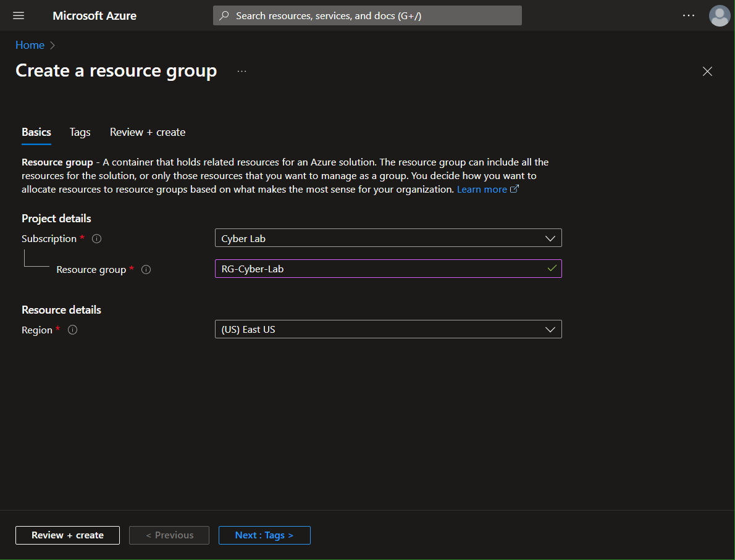Click external link icon beside Learn more
735x560 pixels.
(x=514, y=189)
